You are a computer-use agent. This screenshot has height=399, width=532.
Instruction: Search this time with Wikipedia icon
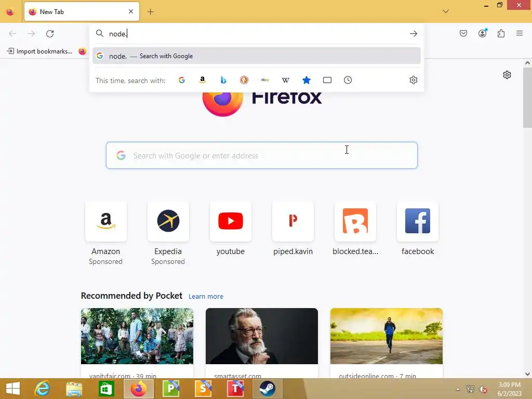coord(286,80)
